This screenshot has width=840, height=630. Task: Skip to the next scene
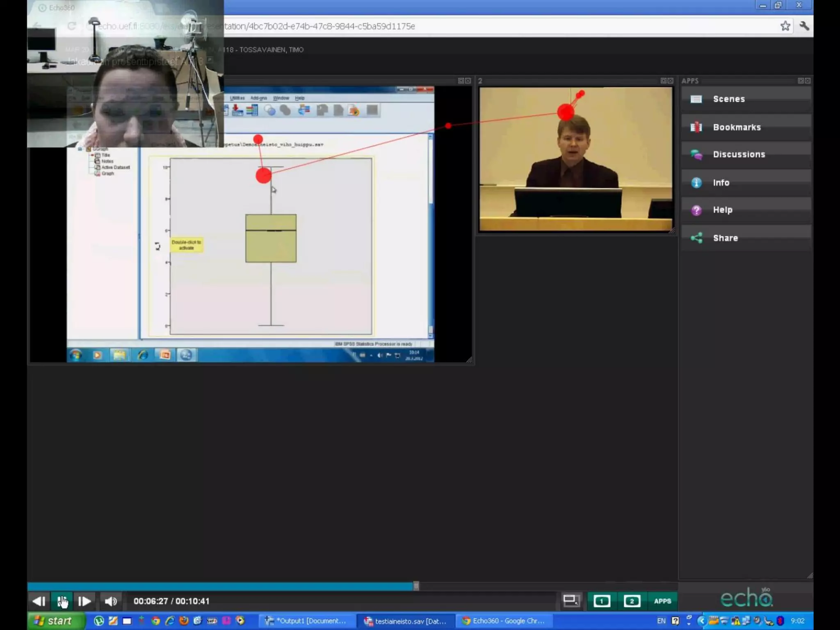[84, 601]
